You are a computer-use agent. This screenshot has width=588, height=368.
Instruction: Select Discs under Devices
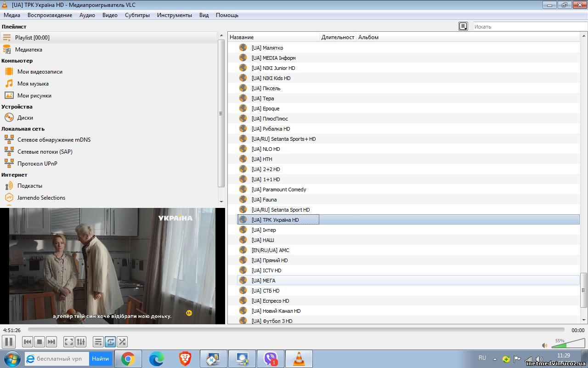point(25,118)
